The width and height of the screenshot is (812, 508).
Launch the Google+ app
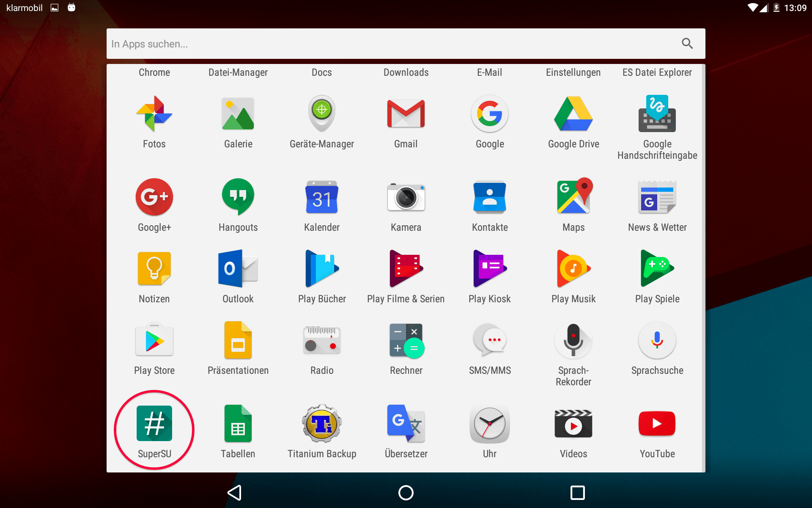tap(154, 197)
